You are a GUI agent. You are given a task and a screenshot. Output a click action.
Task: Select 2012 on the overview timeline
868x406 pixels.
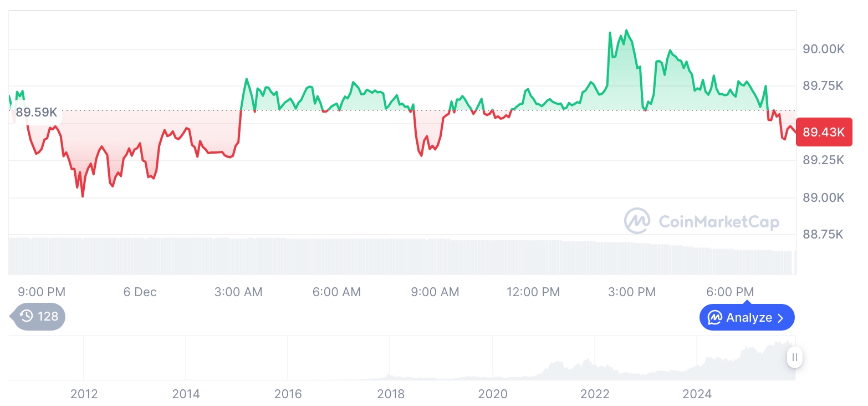click(84, 394)
